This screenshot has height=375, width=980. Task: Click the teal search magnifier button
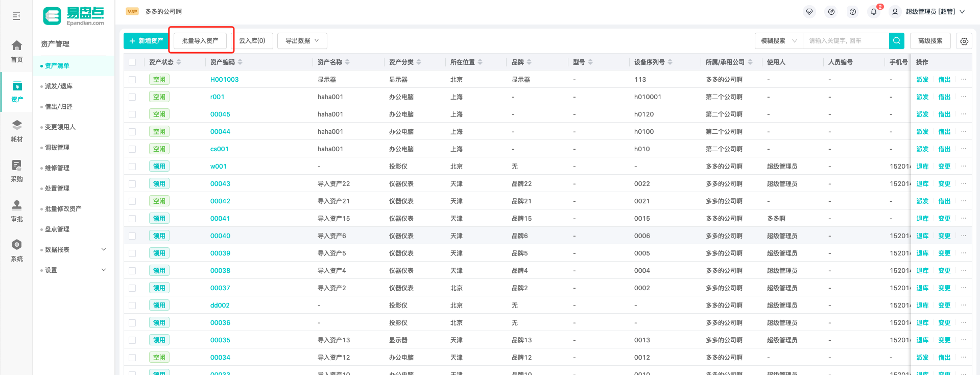coord(897,41)
